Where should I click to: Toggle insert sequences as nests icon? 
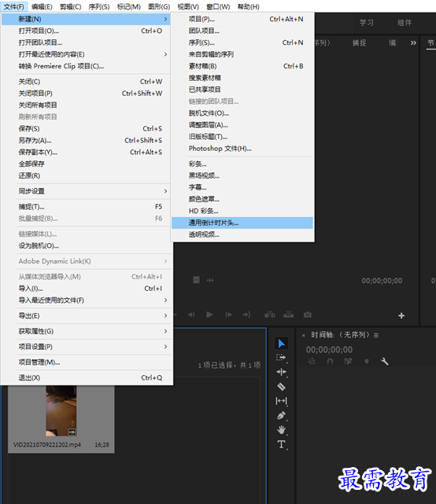tap(312, 362)
